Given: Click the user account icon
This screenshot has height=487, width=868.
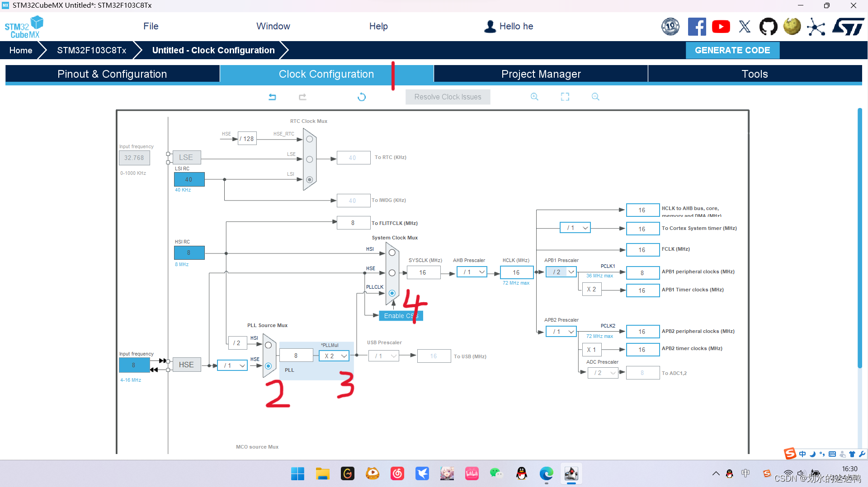Looking at the screenshot, I should point(490,27).
